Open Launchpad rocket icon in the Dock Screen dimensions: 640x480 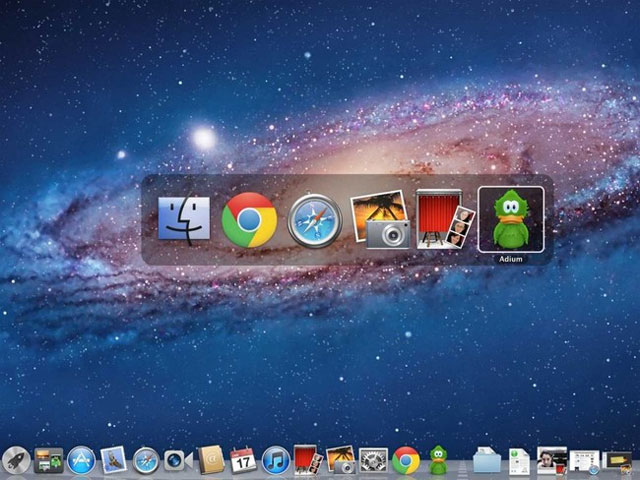coord(16,459)
